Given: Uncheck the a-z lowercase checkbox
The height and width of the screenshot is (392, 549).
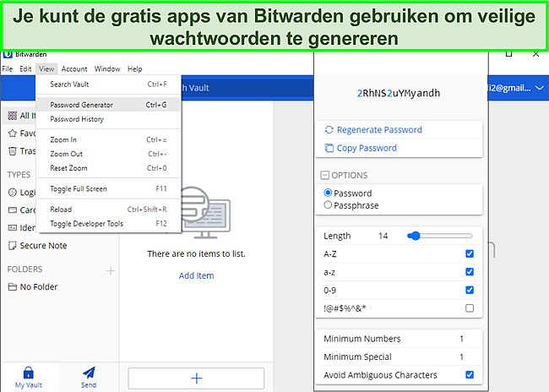Looking at the screenshot, I should pos(470,272).
